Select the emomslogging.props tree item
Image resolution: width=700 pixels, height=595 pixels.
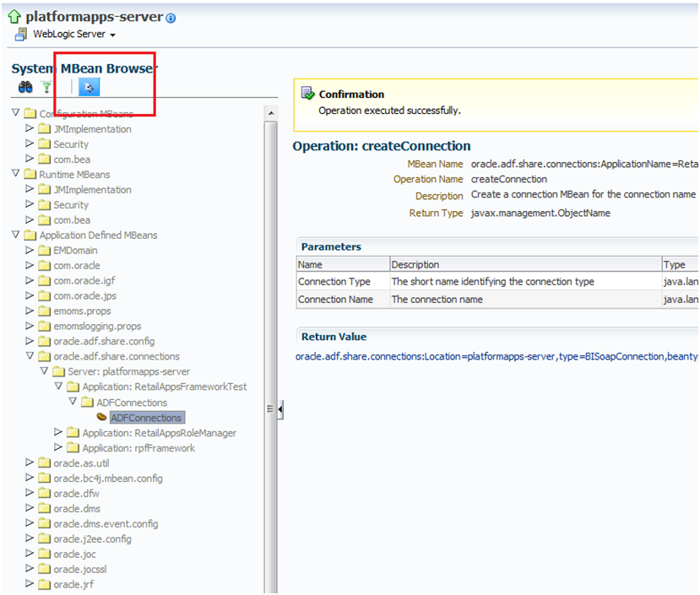[x=97, y=327]
